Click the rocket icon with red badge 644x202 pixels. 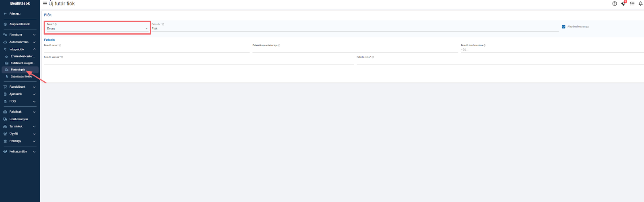click(623, 4)
